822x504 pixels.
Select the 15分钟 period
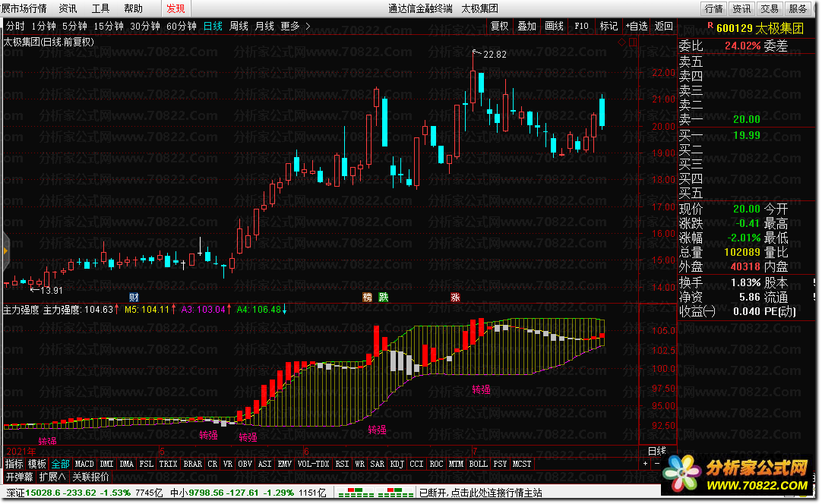coord(109,26)
